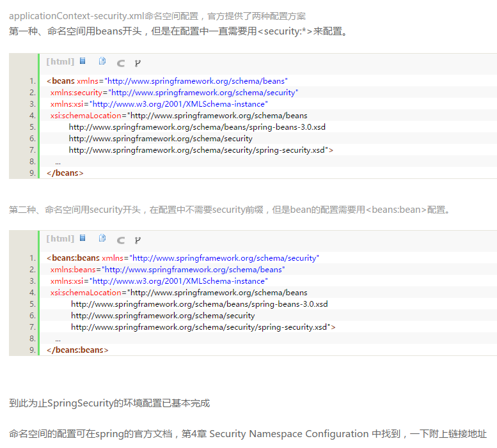
Task: Click the closing </beans:beans> tag line
Action: coord(77,350)
